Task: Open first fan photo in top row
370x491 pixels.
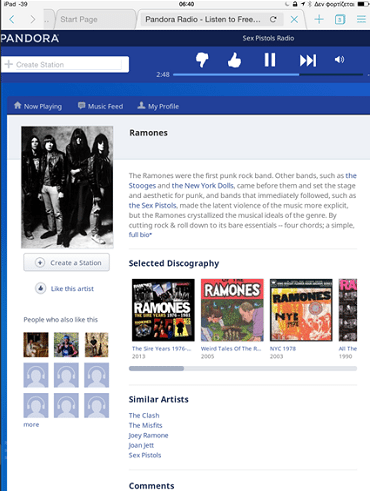Action: [36, 345]
